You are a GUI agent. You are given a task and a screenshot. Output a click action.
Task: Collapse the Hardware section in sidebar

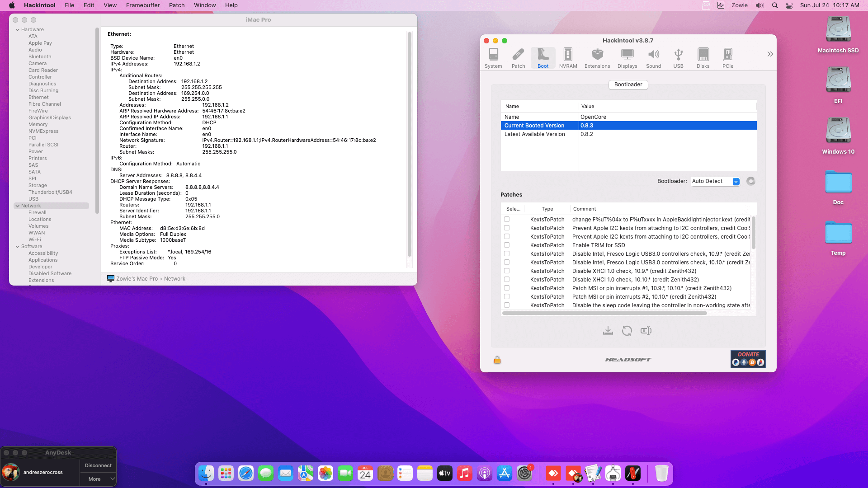click(x=18, y=30)
